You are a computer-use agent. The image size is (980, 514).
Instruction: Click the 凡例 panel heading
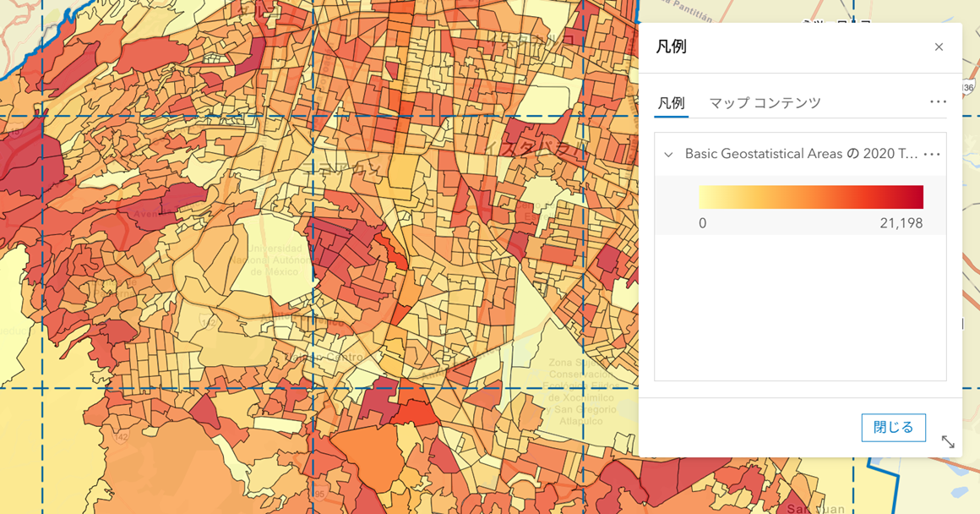point(672,46)
